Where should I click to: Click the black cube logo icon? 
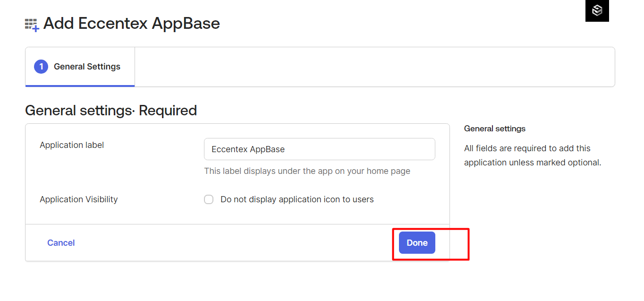click(597, 11)
